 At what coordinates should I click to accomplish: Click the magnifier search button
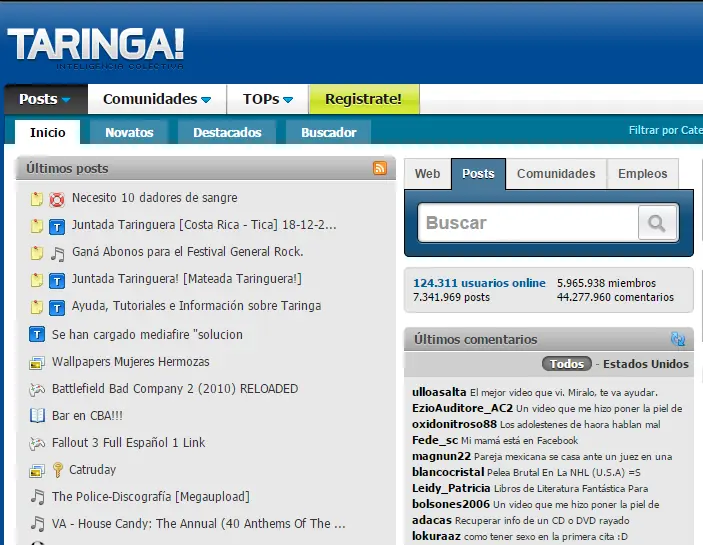tap(657, 223)
